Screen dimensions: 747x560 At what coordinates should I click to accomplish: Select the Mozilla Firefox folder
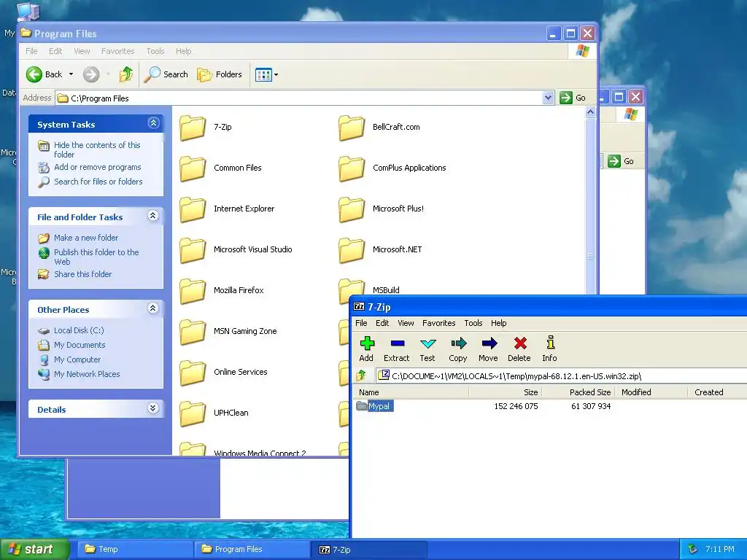(x=222, y=290)
